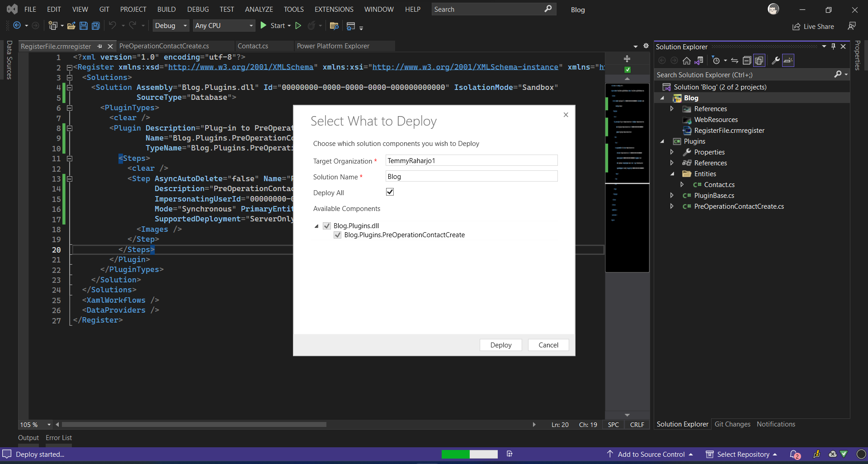Open the ANALYZE menu
868x464 pixels.
click(x=259, y=9)
